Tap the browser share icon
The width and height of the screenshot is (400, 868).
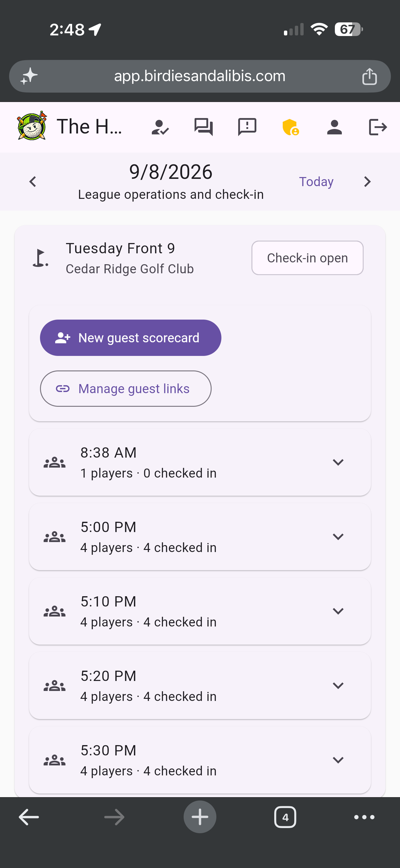(369, 76)
